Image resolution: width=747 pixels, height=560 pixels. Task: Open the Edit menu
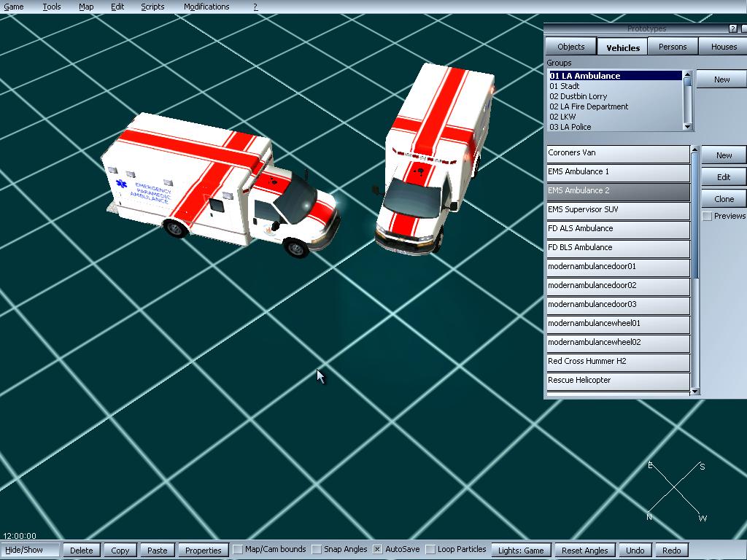(x=117, y=7)
